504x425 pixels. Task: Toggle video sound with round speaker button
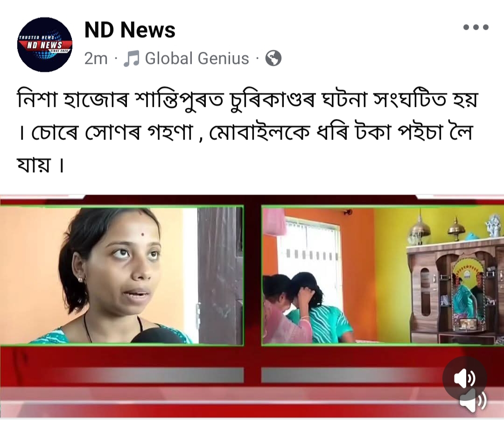[464, 378]
